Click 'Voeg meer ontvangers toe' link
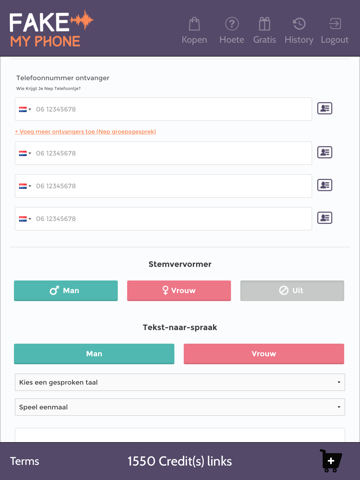 coord(86,132)
